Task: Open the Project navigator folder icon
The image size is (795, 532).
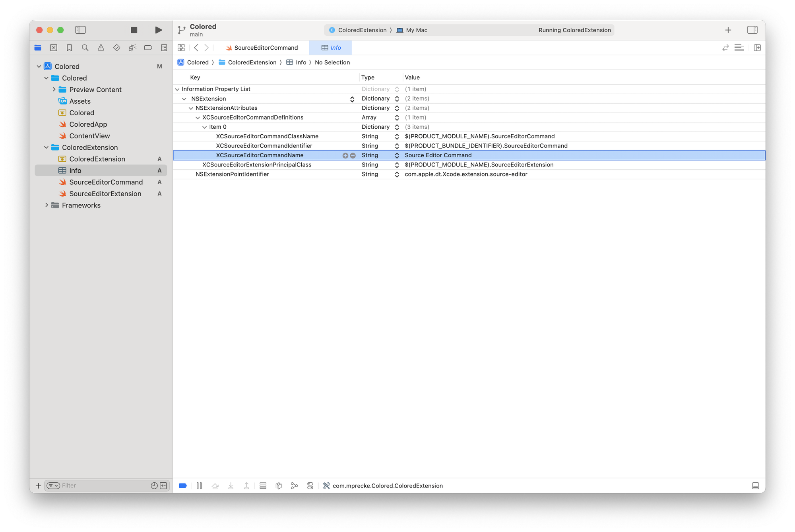Action: [x=38, y=48]
